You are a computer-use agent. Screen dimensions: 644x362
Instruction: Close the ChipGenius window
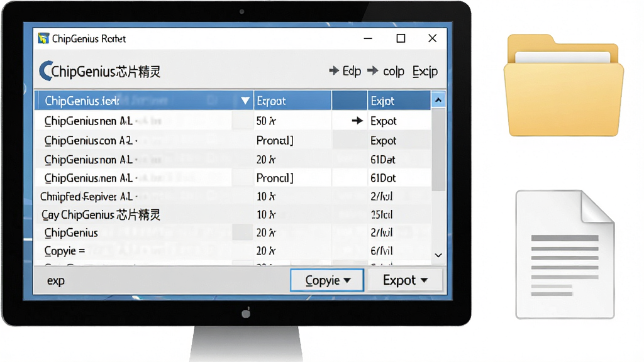[433, 38]
